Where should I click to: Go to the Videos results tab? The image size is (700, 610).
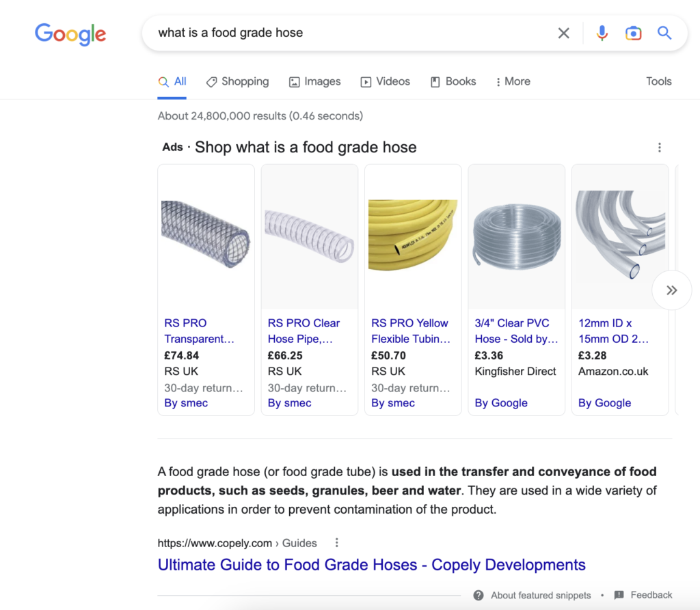click(x=385, y=81)
